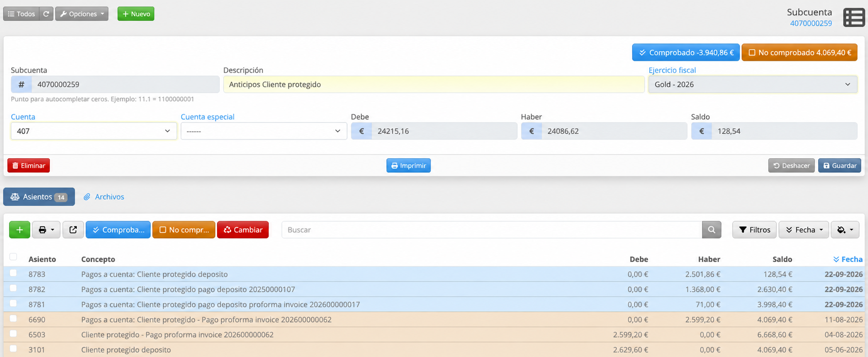Open the paint bucket color dropdown

coord(845,230)
